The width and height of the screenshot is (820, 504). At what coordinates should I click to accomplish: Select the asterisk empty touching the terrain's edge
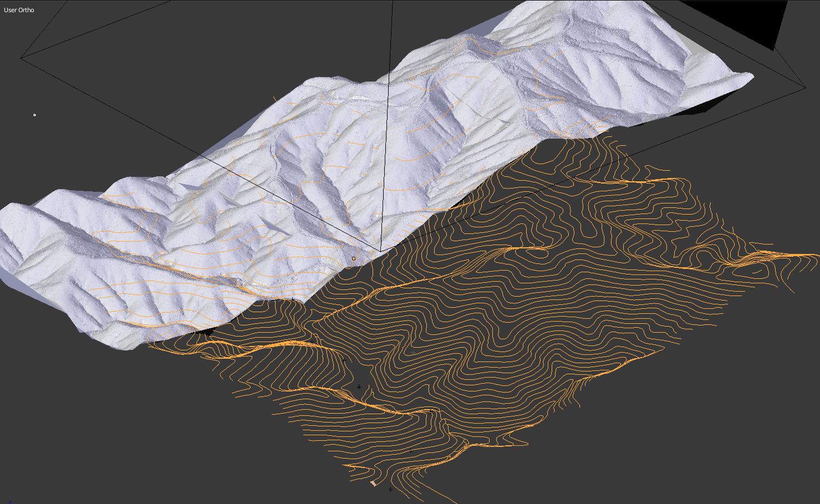(293, 299)
